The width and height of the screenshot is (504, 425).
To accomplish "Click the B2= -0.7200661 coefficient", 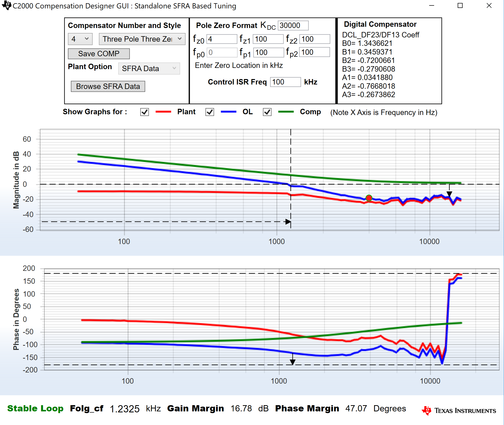I will tap(368, 60).
